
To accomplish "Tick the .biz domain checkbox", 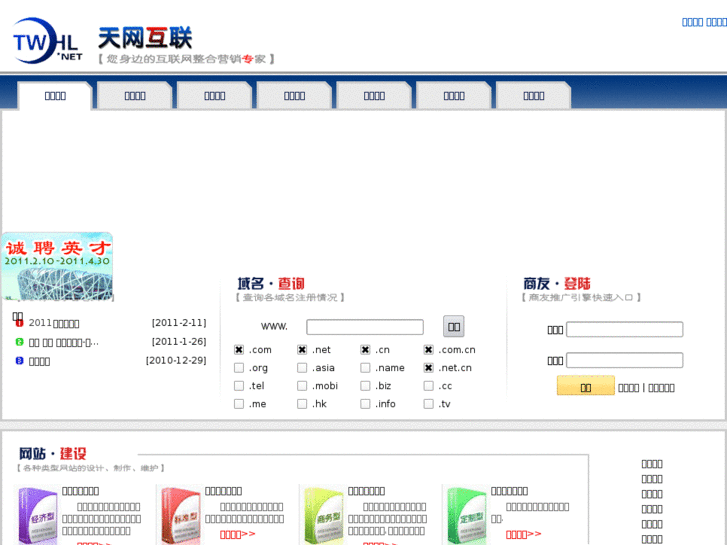I will point(365,386).
